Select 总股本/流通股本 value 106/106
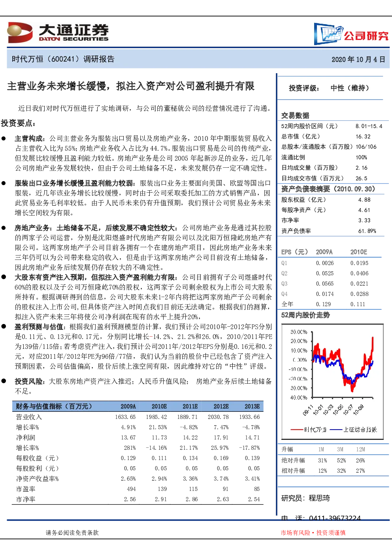This screenshot has height=555, width=392. pyautogui.click(x=366, y=147)
